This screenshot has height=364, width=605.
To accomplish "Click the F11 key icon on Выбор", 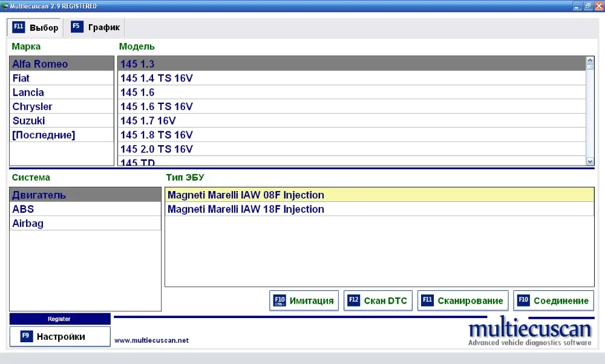I will tap(19, 27).
